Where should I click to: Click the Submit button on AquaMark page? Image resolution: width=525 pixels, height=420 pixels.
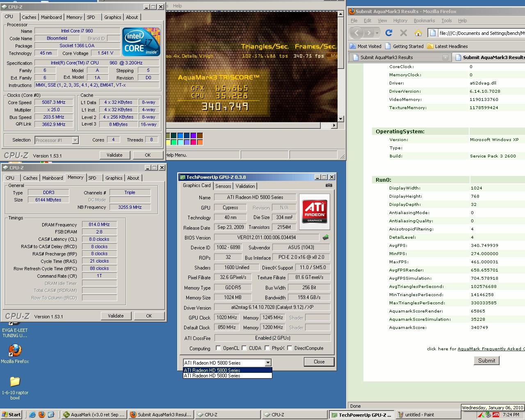486,361
